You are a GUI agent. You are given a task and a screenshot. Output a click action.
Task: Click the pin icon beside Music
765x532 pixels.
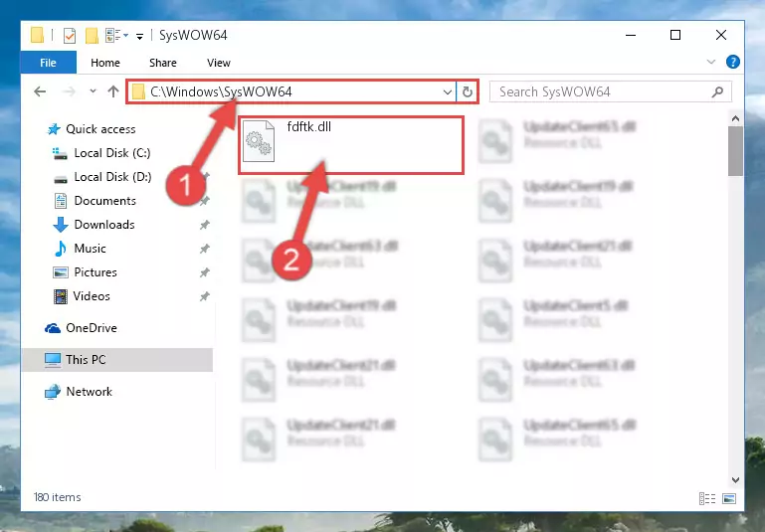pyautogui.click(x=204, y=249)
